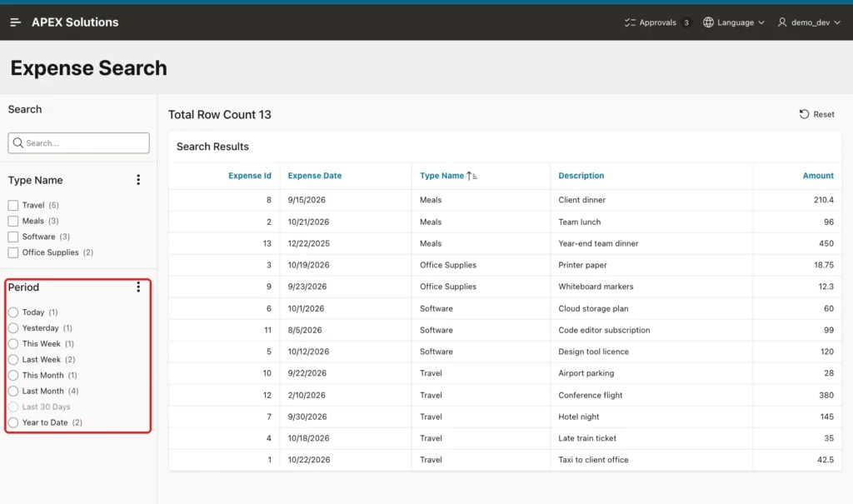Select the Yesterday period radio button

[x=13, y=328]
